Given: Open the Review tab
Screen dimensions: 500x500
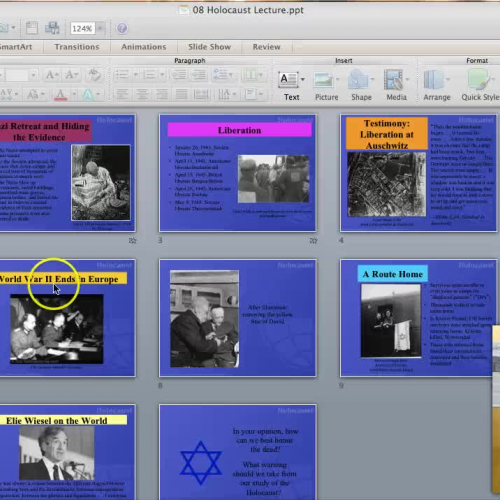Looking at the screenshot, I should (x=266, y=47).
